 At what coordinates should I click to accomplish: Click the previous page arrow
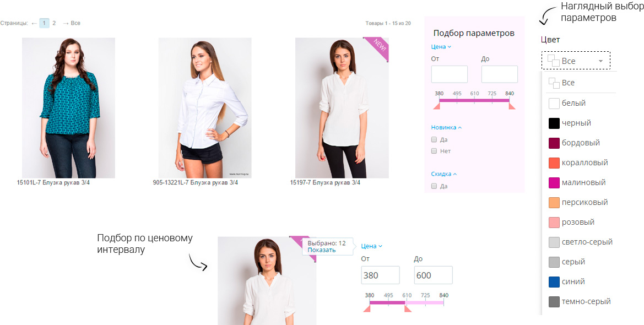(x=34, y=24)
